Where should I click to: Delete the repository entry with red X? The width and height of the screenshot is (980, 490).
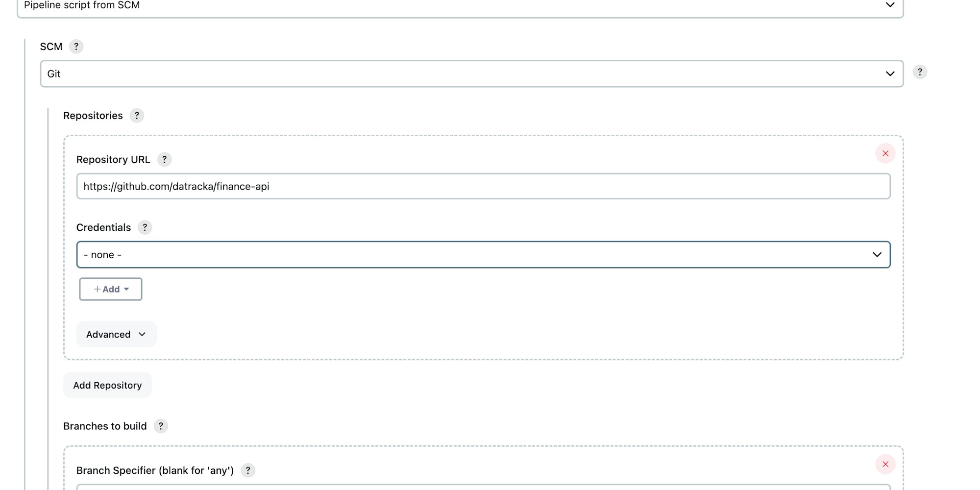pyautogui.click(x=885, y=153)
